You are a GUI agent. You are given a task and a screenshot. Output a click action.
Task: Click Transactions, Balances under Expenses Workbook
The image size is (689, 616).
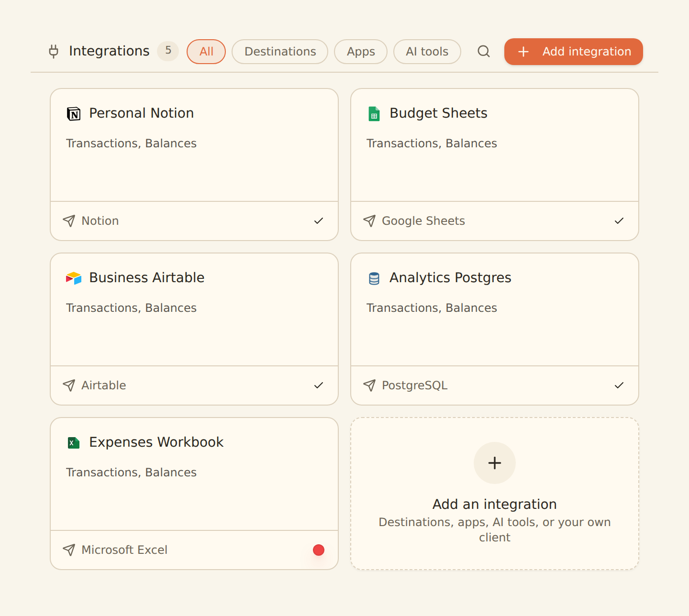[x=131, y=473]
